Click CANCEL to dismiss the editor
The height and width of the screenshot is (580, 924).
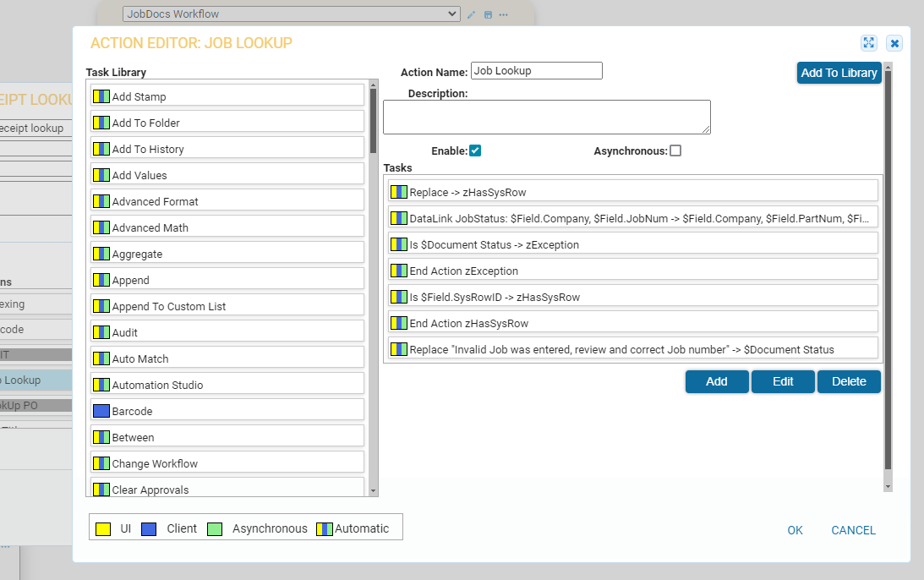[x=853, y=530]
